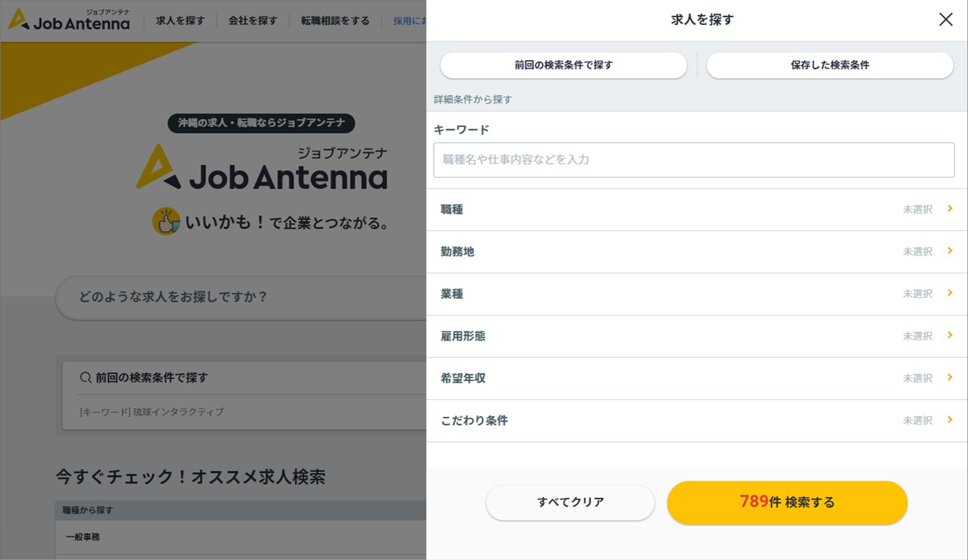Click the Job Antenna header logo
The height and width of the screenshot is (560, 968).
coord(68,20)
